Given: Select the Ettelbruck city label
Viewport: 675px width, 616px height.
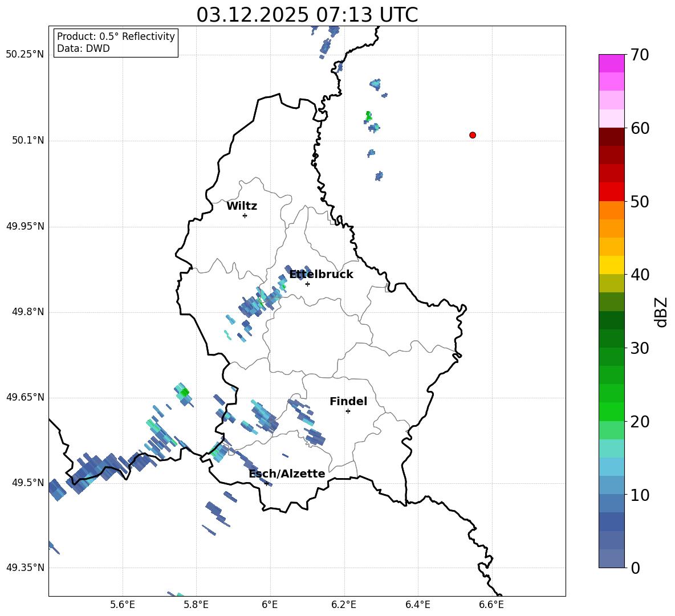Looking at the screenshot, I should pyautogui.click(x=321, y=275).
